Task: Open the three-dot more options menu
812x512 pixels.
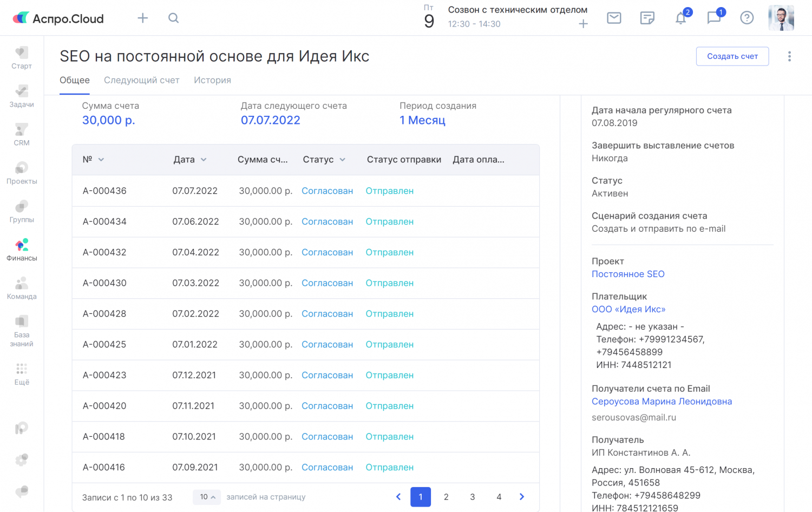Action: coord(789,56)
